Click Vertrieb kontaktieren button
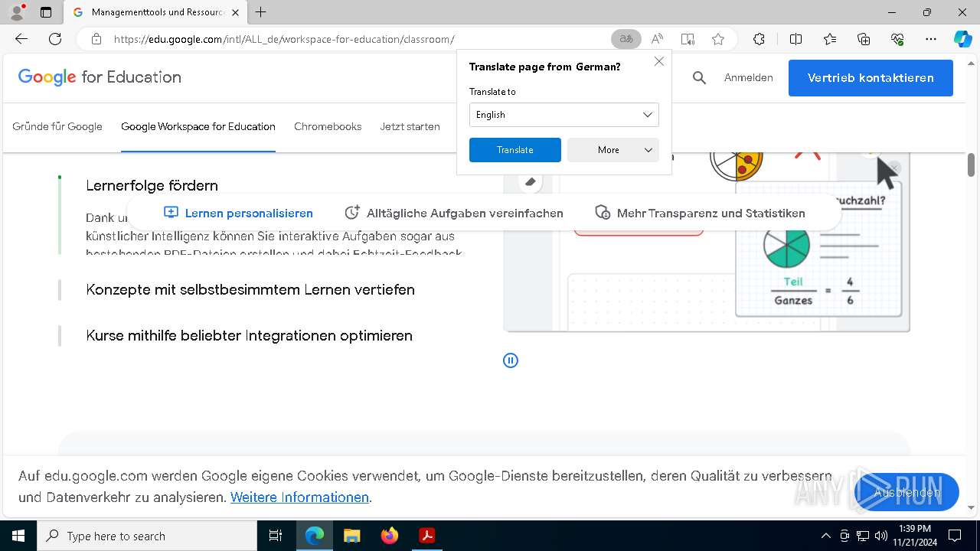The height and width of the screenshot is (551, 980). coord(871,78)
